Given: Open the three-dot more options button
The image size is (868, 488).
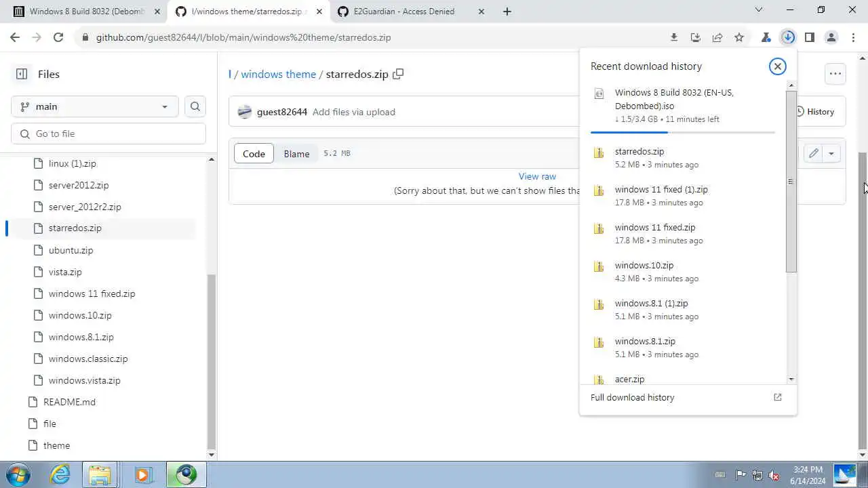Looking at the screenshot, I should 835,74.
